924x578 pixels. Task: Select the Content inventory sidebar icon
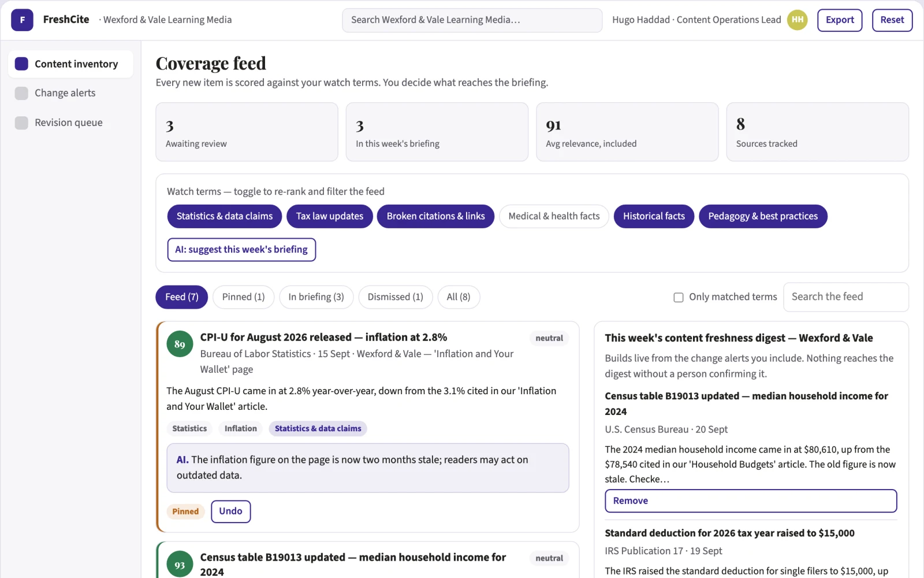coord(21,64)
